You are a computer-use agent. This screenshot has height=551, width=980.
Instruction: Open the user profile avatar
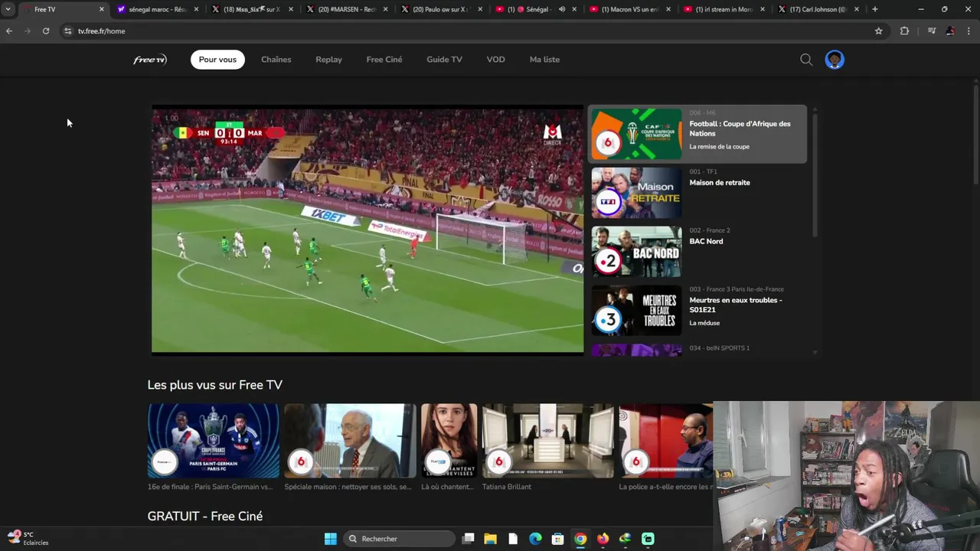(835, 60)
